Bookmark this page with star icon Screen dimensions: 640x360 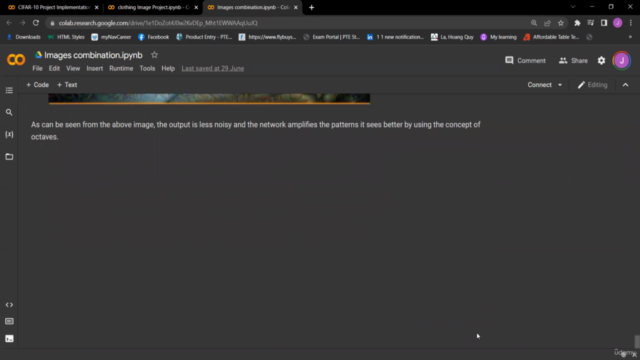click(x=561, y=23)
